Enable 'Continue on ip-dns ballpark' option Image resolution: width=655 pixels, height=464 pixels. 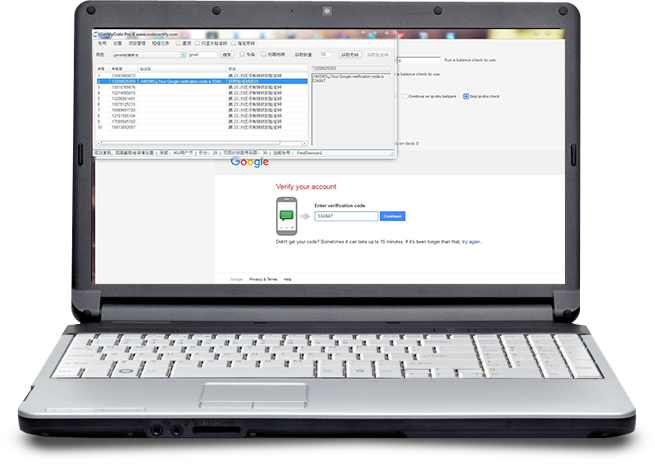click(405, 96)
